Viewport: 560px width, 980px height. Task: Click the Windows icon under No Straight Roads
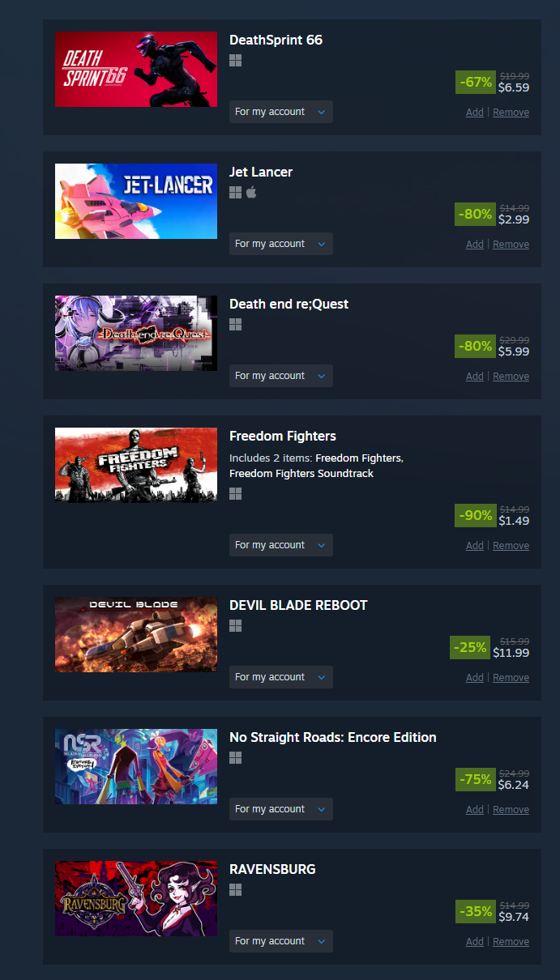coord(236,757)
